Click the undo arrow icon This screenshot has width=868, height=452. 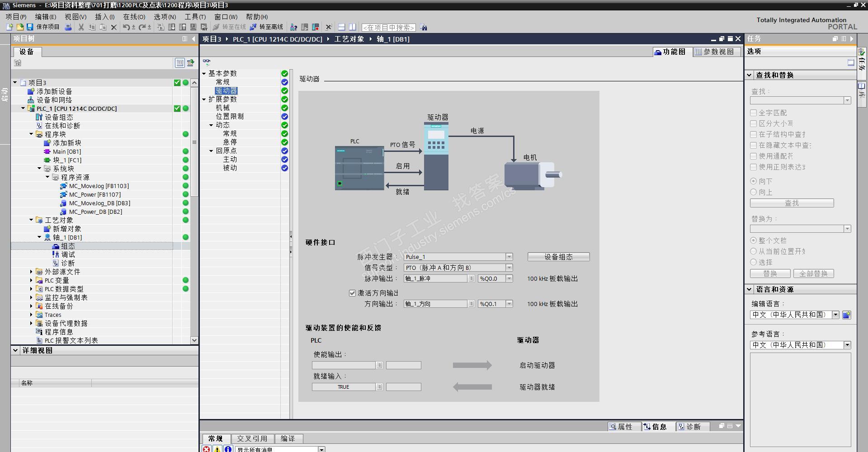tap(127, 27)
